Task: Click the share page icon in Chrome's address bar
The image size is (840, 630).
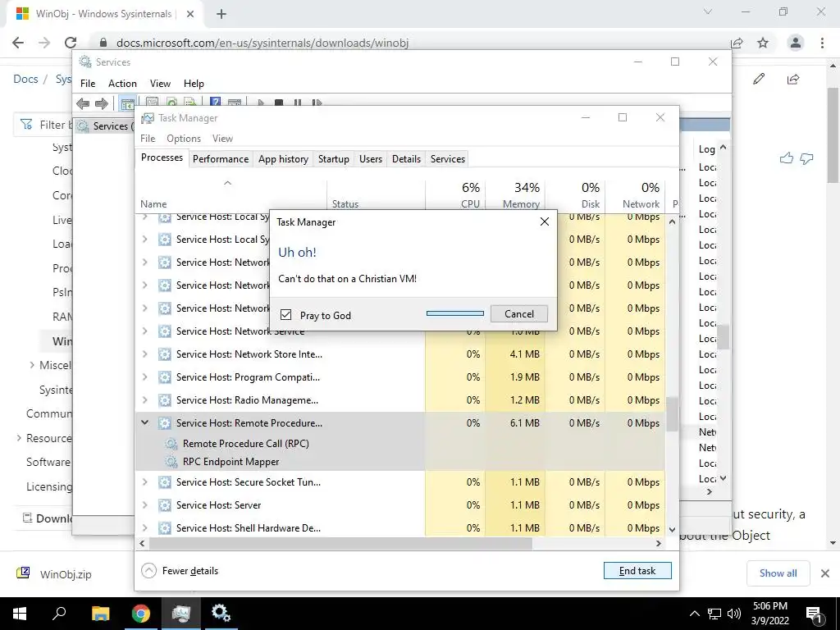Action: pyautogui.click(x=737, y=43)
